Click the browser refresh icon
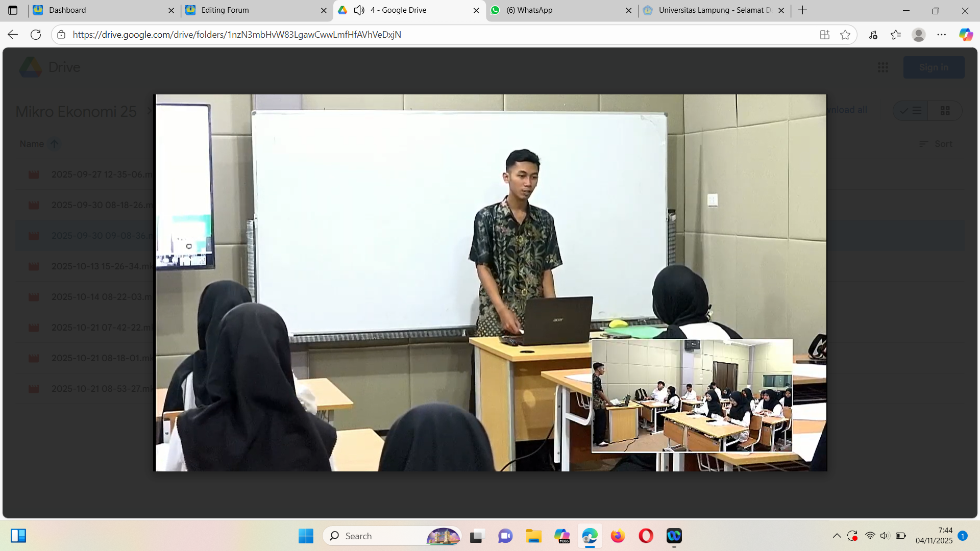This screenshot has height=551, width=980. (36, 35)
